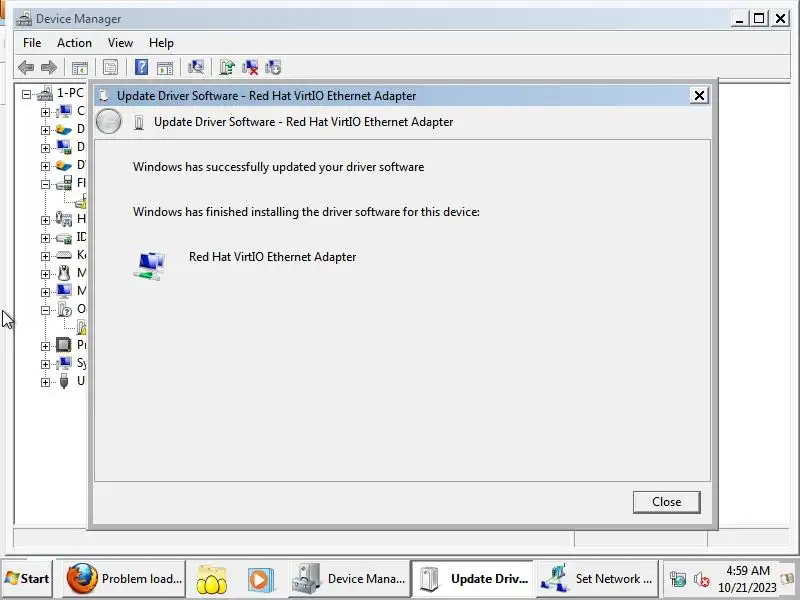The height and width of the screenshot is (600, 800).
Task: Click the Uninstall device toolbar icon with red X
Action: click(x=250, y=67)
